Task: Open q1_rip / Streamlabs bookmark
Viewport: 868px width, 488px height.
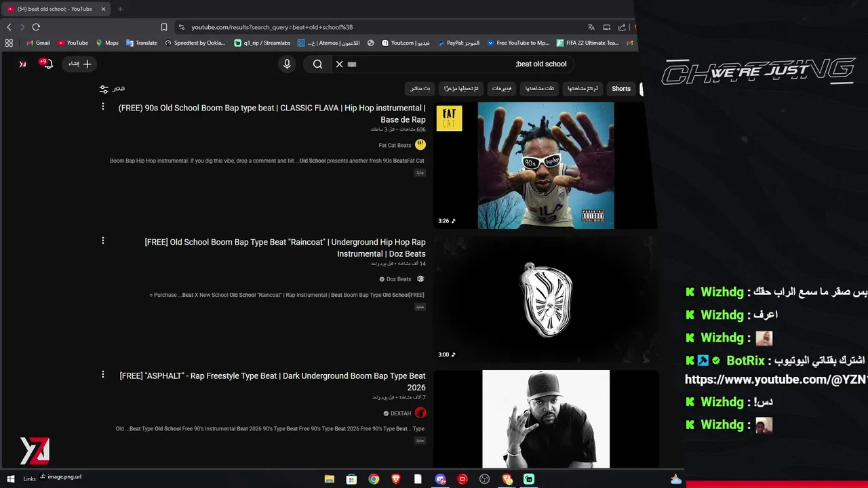Action: click(x=262, y=43)
